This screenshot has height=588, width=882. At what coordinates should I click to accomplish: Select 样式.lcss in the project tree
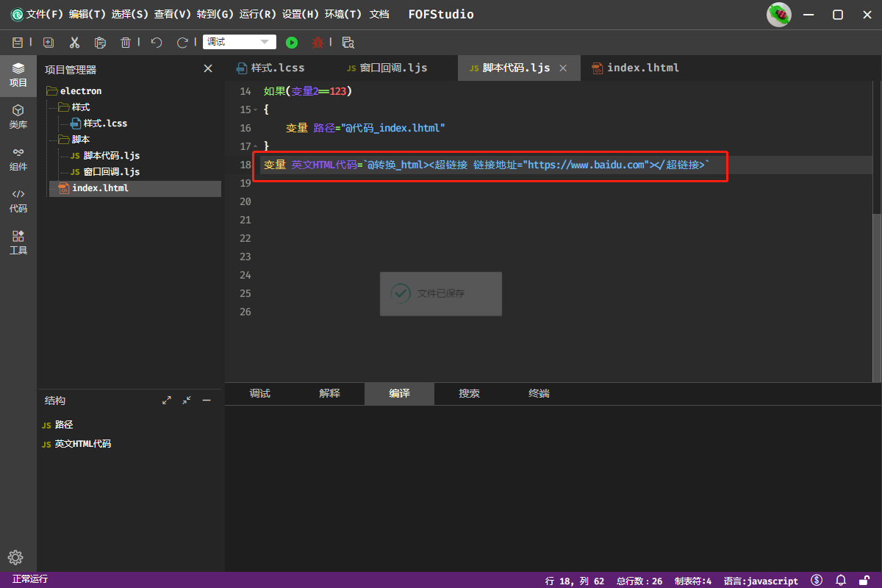(105, 123)
